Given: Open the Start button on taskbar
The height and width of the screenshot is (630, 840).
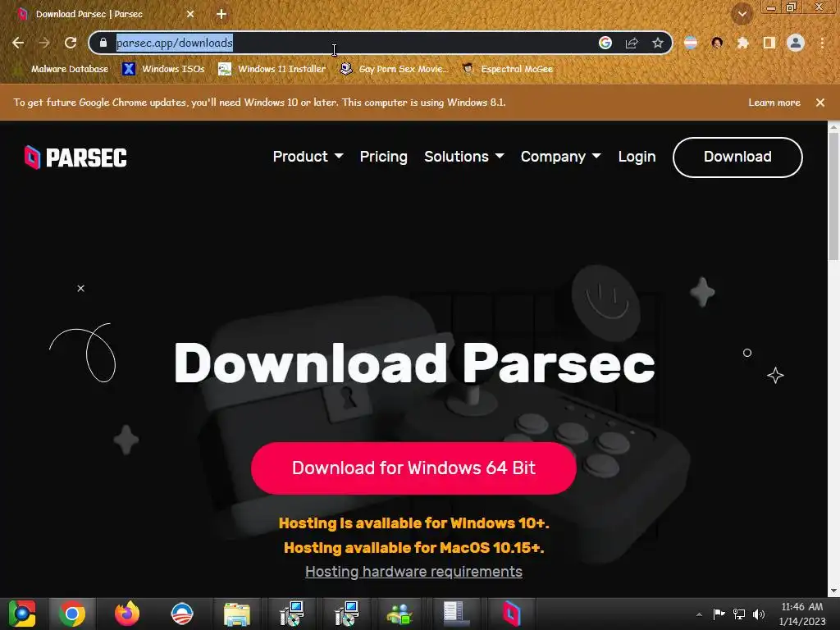Looking at the screenshot, I should click(x=22, y=614).
